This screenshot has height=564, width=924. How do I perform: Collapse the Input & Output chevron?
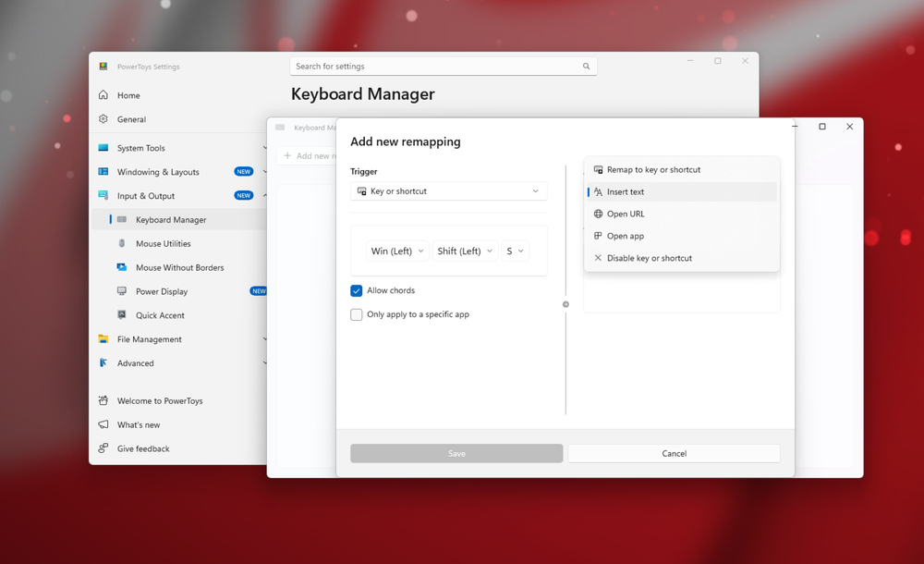pos(264,195)
